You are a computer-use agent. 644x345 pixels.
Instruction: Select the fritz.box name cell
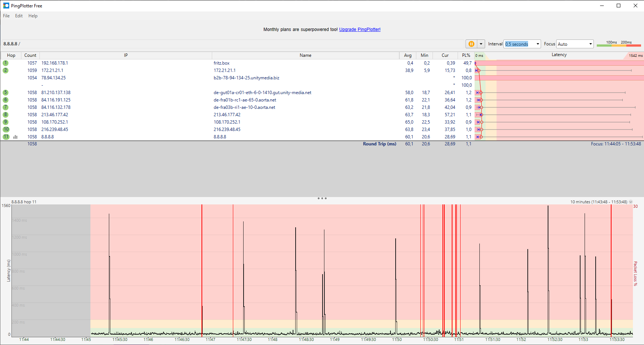click(x=221, y=63)
